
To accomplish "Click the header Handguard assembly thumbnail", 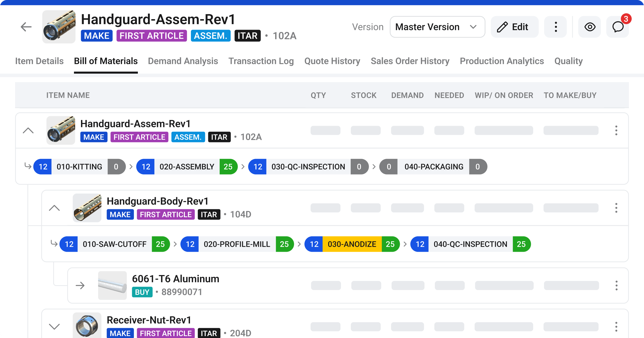I will pos(59,27).
